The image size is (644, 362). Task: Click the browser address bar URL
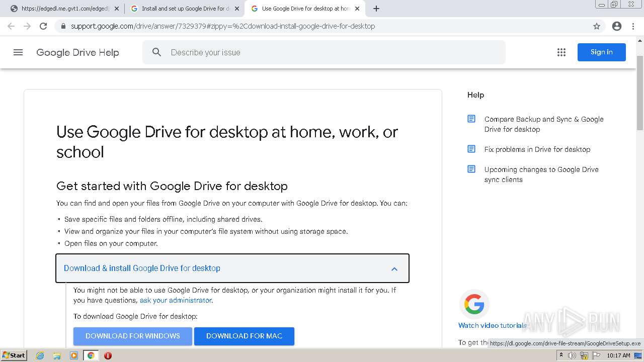tap(223, 26)
